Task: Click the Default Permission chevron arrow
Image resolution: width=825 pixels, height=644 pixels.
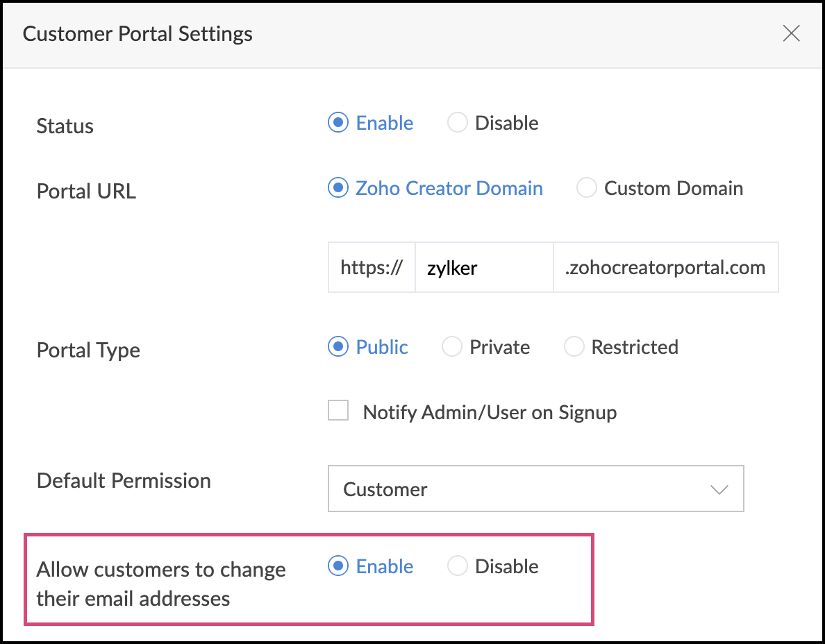Action: click(719, 489)
